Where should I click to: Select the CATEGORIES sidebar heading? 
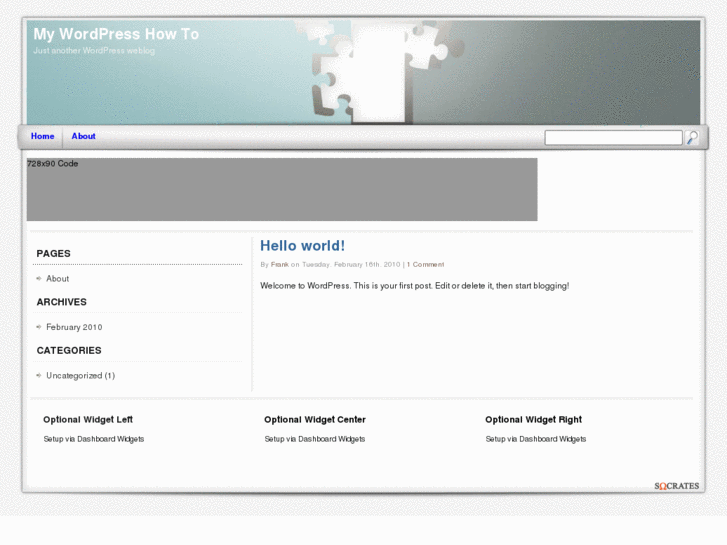[69, 351]
